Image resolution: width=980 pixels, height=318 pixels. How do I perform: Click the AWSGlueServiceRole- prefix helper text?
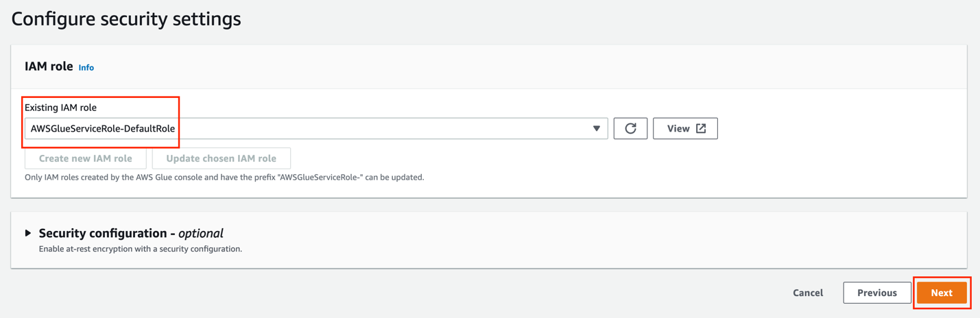tap(224, 178)
